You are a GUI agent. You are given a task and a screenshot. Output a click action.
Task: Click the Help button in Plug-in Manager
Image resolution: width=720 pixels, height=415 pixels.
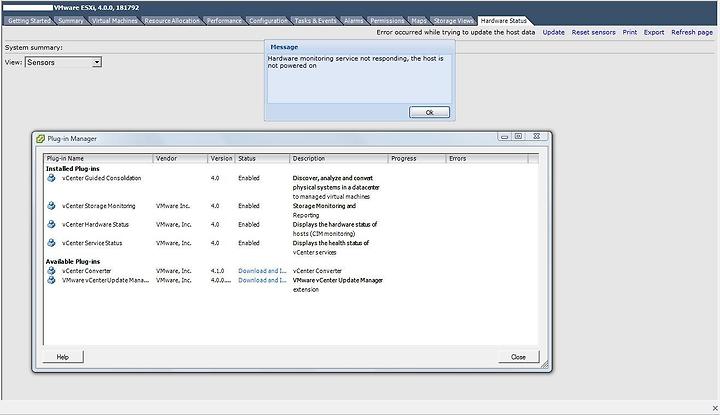[63, 357]
